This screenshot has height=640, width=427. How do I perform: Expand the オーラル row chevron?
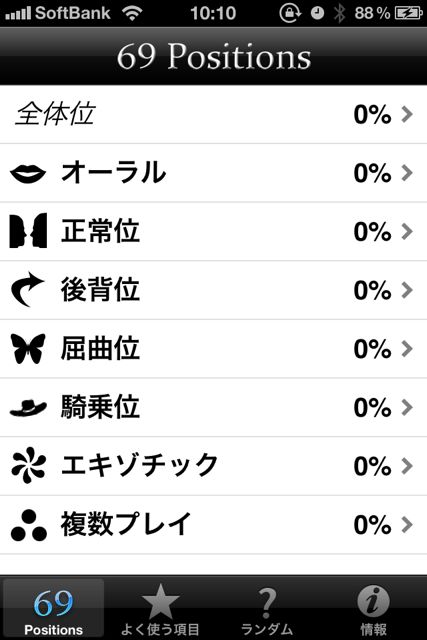pos(407,173)
